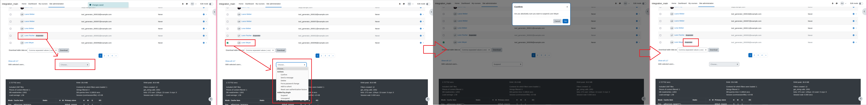Open Leon Meyer profile link in fourth panel

click(x=679, y=42)
